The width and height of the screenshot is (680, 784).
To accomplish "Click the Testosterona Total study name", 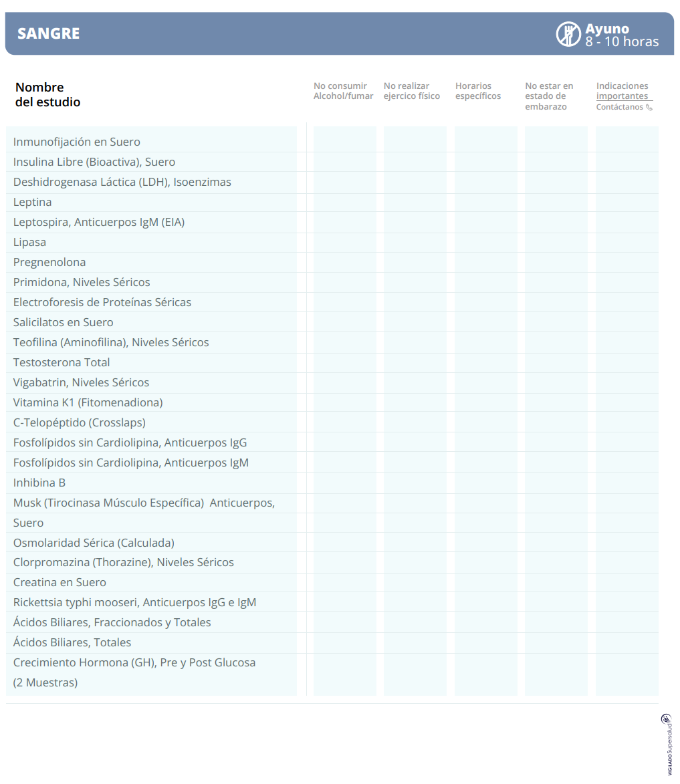I will (62, 362).
